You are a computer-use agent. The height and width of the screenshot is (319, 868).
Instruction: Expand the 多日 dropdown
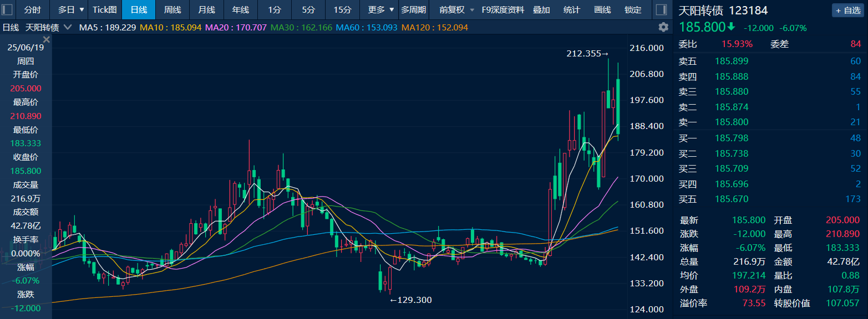[x=71, y=10]
